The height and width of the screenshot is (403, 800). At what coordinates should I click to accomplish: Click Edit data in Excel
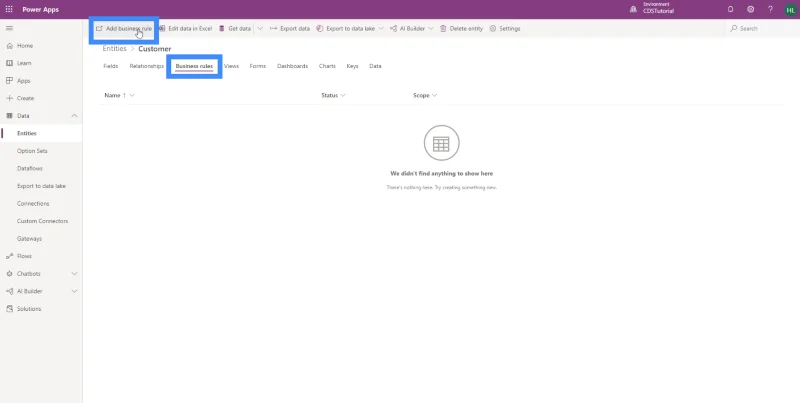[185, 29]
